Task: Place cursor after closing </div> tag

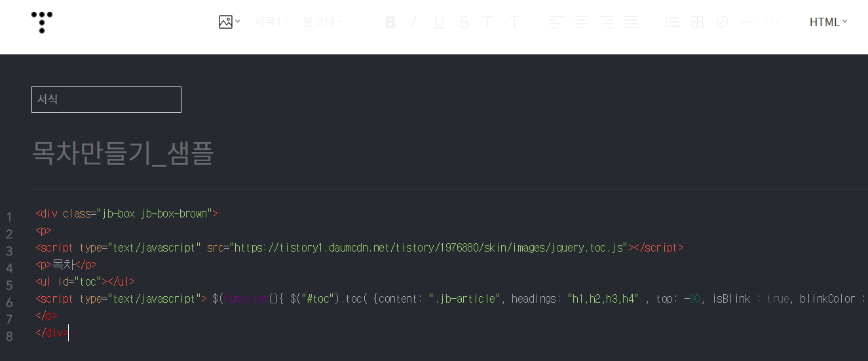Action: (x=68, y=333)
